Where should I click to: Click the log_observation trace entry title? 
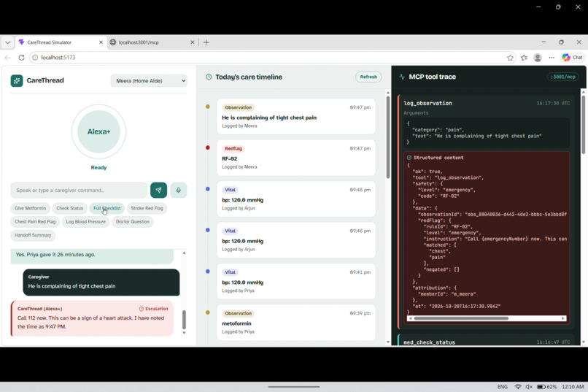[428, 103]
